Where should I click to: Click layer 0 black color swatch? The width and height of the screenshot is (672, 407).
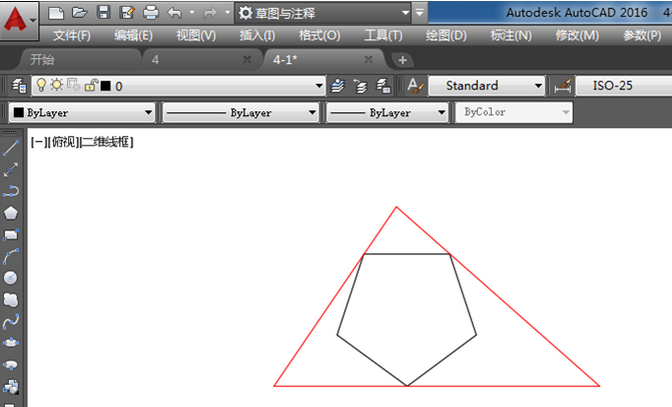[106, 86]
